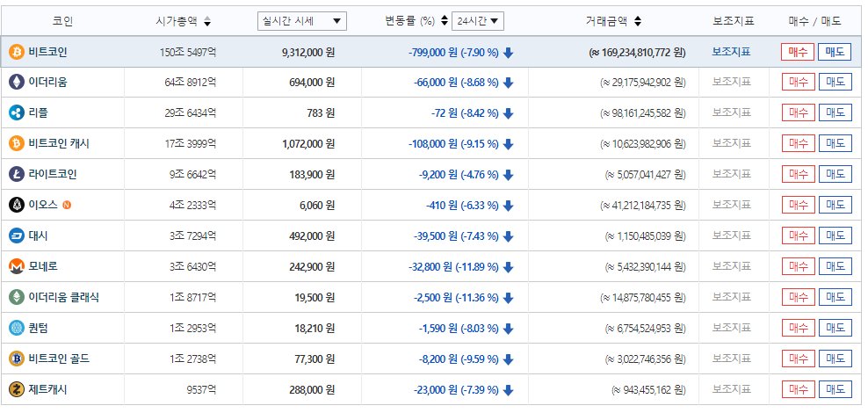
Task: Click the Ethereum coin icon
Action: click(16, 82)
